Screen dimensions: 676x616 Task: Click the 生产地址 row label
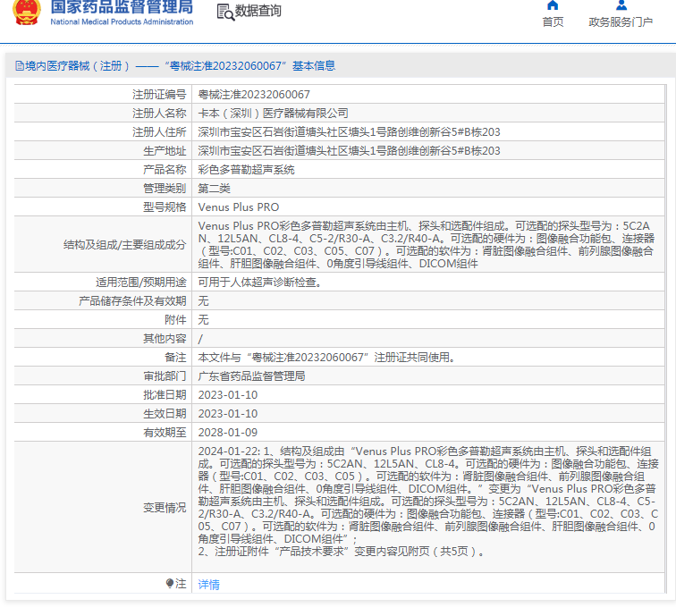click(165, 151)
